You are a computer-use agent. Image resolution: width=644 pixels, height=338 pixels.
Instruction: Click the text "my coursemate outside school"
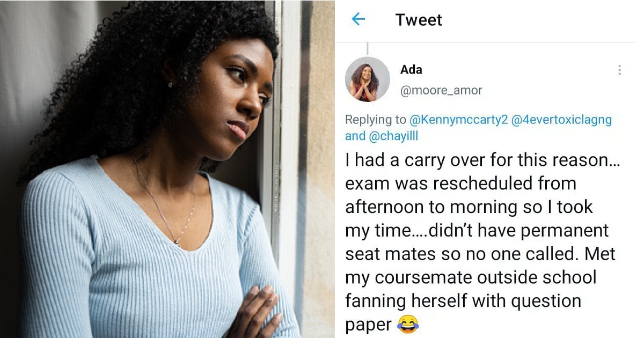tap(471, 277)
